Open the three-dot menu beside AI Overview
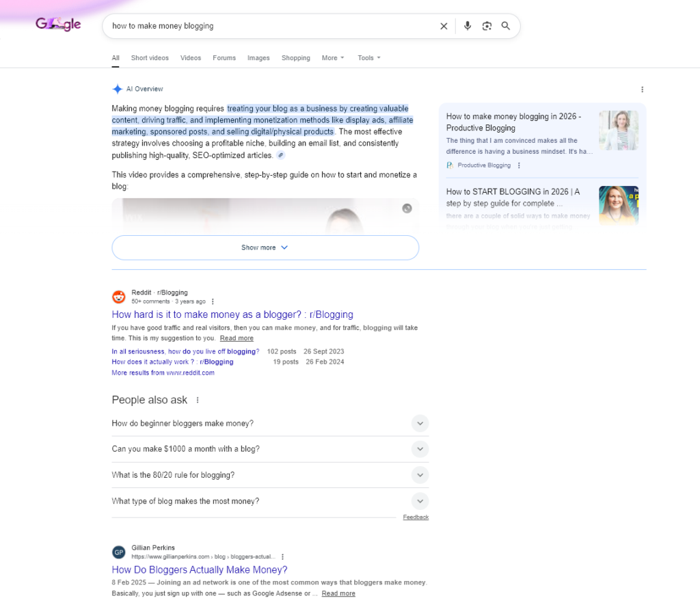Image resolution: width=700 pixels, height=609 pixels. coord(642,89)
